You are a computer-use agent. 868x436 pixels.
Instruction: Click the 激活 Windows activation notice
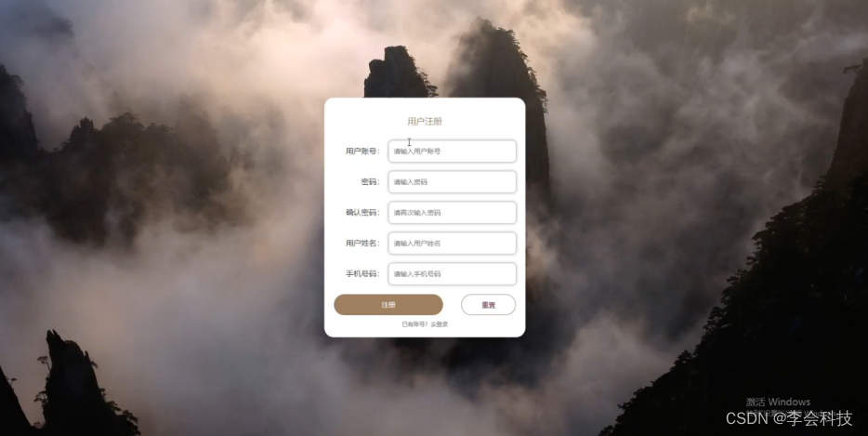778,403
